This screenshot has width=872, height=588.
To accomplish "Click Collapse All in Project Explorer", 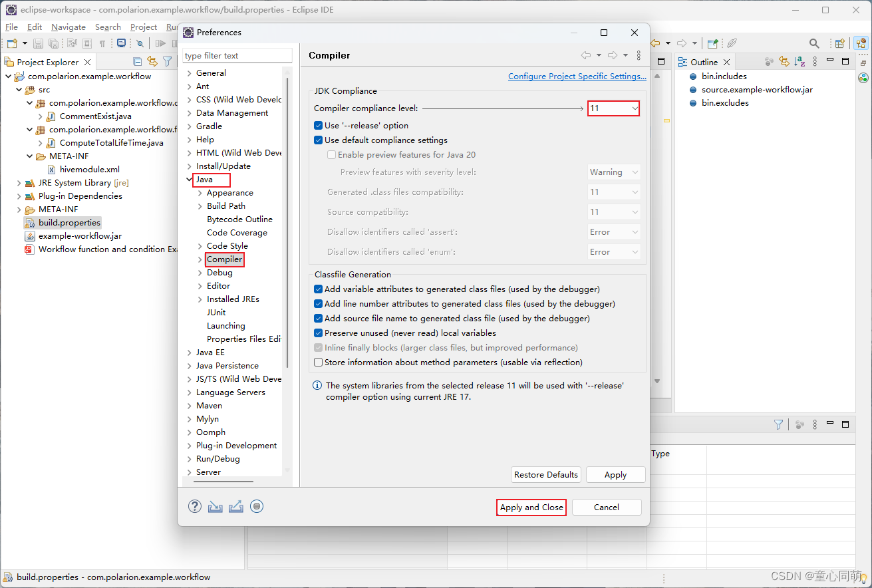I will (x=138, y=61).
